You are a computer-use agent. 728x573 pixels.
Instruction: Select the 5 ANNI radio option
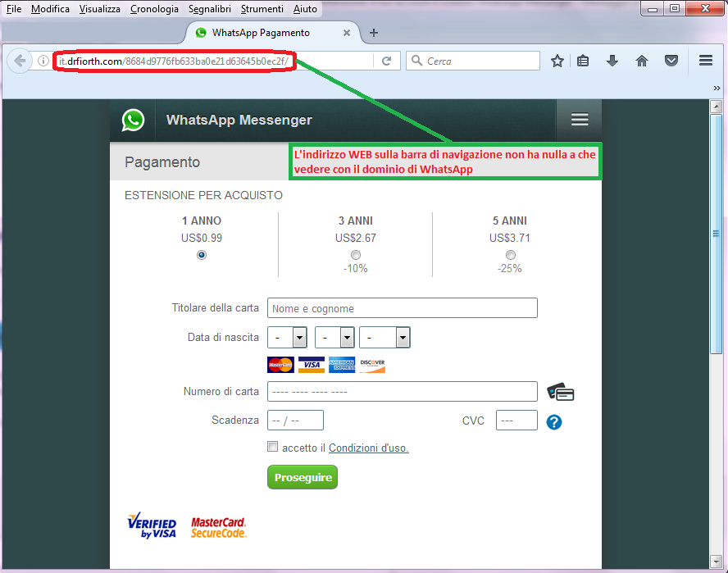[510, 255]
